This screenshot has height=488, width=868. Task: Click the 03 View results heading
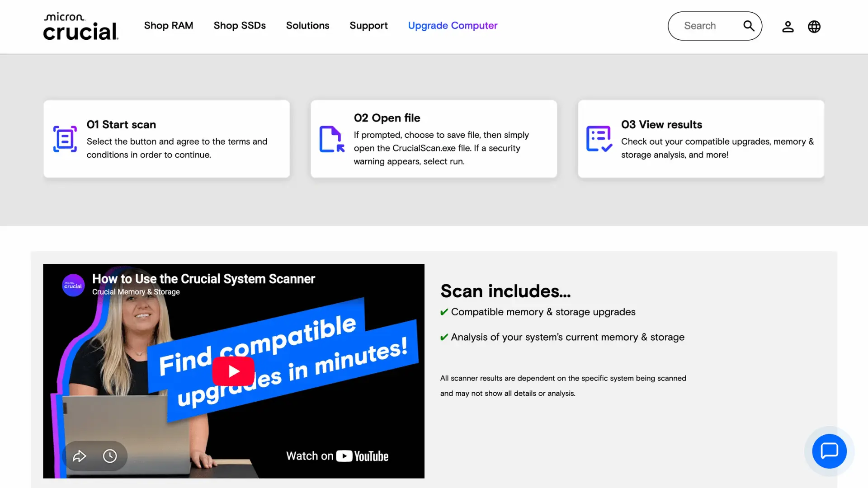coord(661,125)
